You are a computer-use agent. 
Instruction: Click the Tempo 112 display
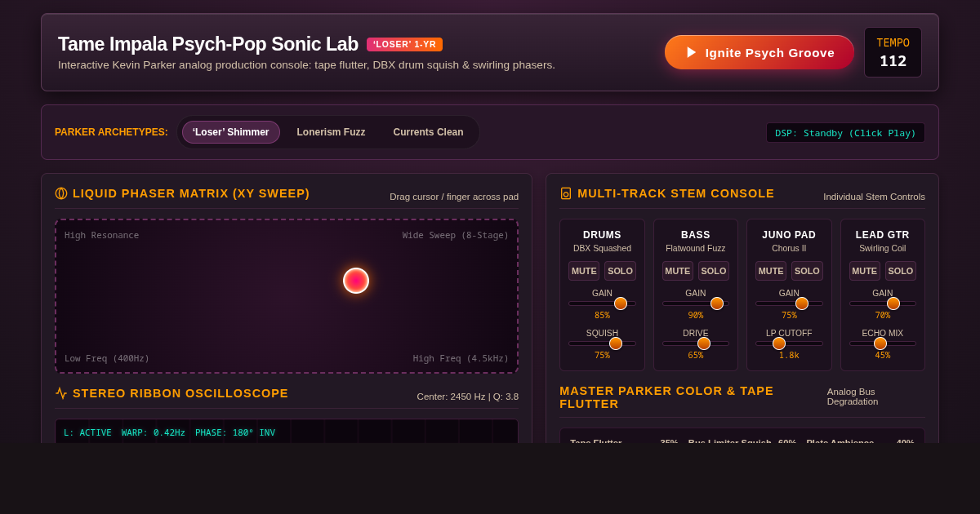[x=893, y=52]
